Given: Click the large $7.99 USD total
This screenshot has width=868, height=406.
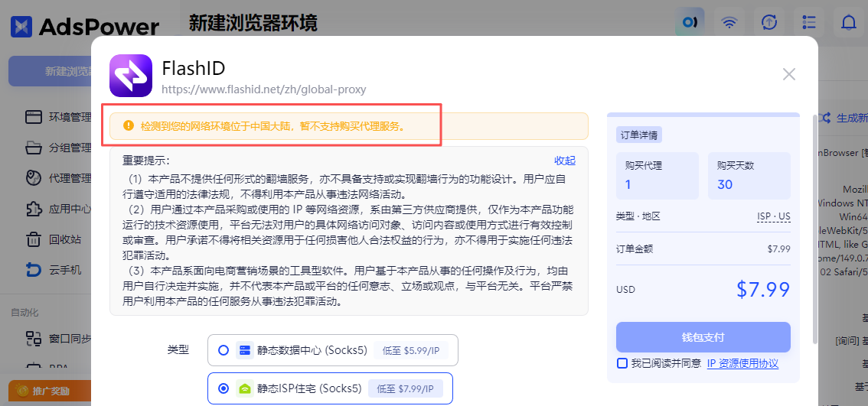Looking at the screenshot, I should (x=763, y=289).
